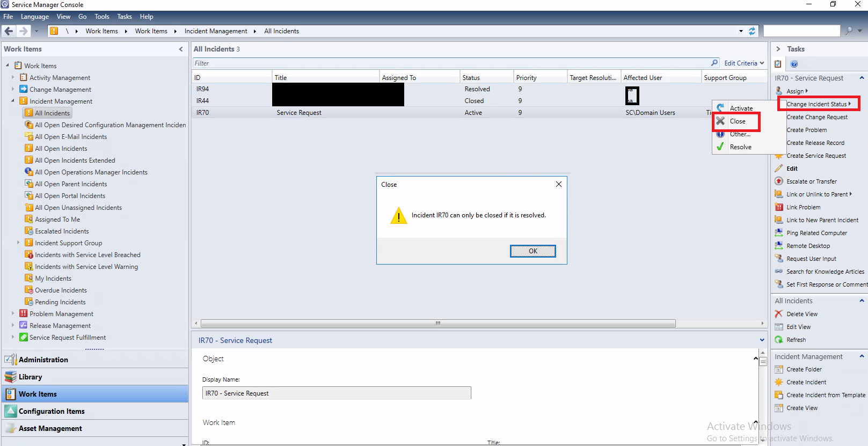Collapse the Incident Management tree node
868x446 pixels.
pos(13,101)
